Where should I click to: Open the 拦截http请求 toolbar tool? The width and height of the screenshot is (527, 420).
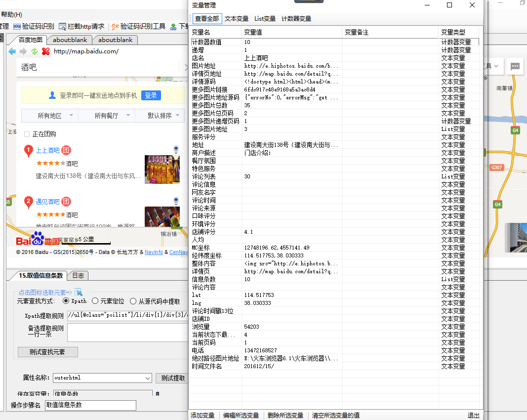tap(81, 26)
